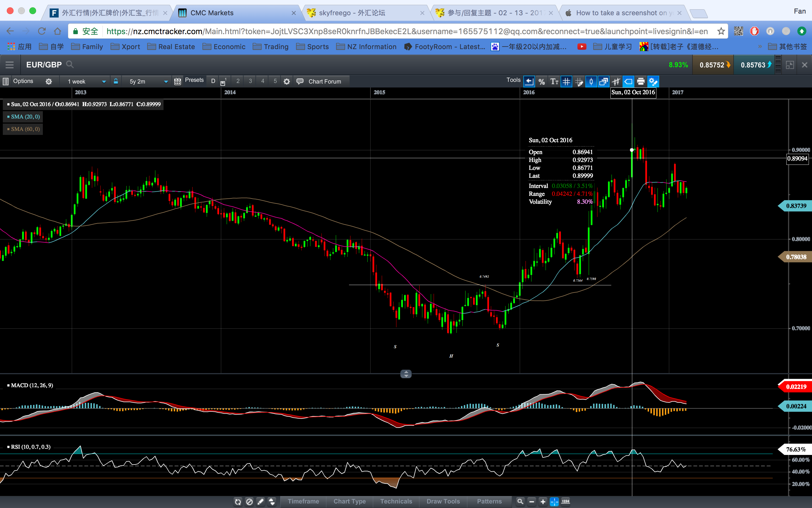The image size is (812, 508).
Task: Select preset 3
Action: pyautogui.click(x=250, y=81)
